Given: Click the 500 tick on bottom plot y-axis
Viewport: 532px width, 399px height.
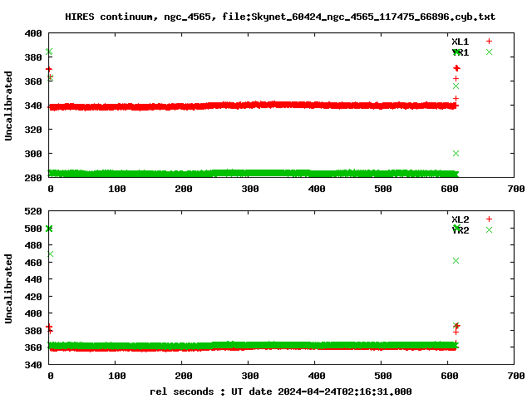Looking at the screenshot, I should click(33, 229).
